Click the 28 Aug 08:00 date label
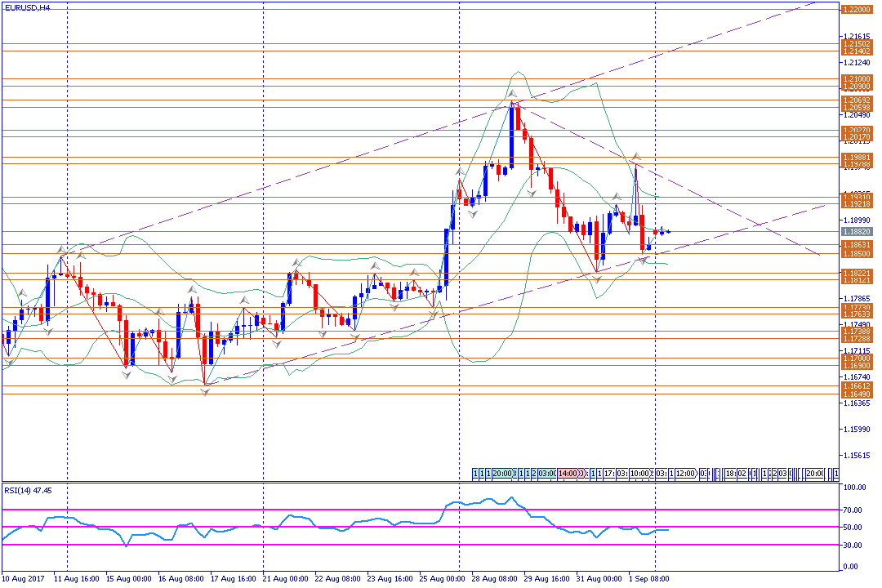882x588 pixels. tap(495, 578)
